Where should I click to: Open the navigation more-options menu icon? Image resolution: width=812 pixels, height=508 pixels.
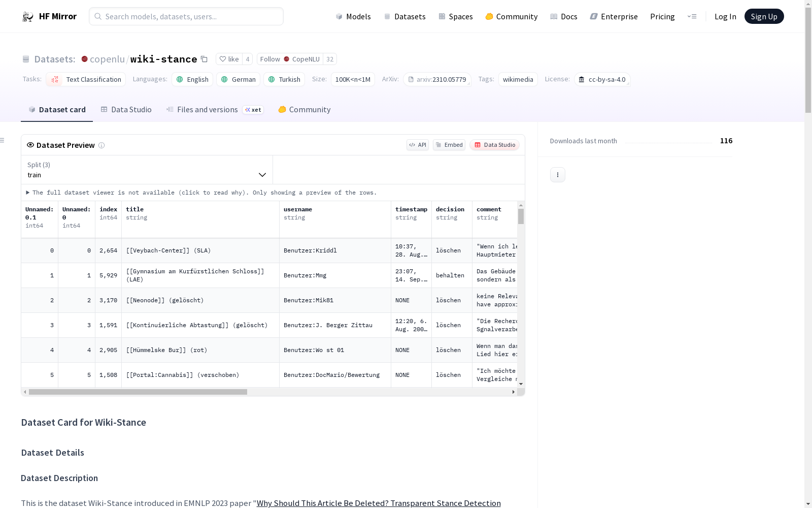pos(692,16)
